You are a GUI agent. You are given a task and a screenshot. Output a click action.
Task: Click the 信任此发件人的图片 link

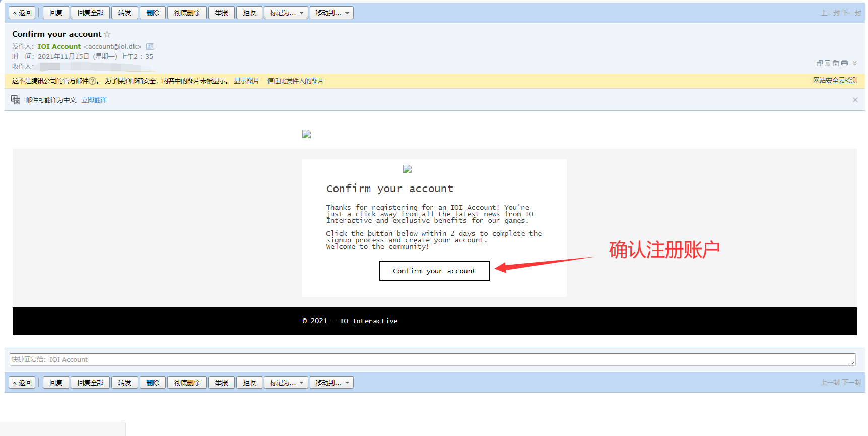coord(295,81)
